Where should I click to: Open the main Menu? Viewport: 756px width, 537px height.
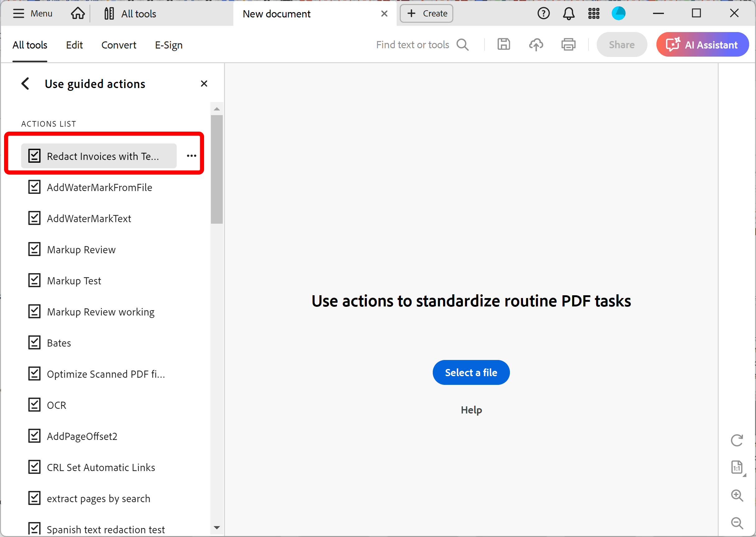tap(32, 14)
